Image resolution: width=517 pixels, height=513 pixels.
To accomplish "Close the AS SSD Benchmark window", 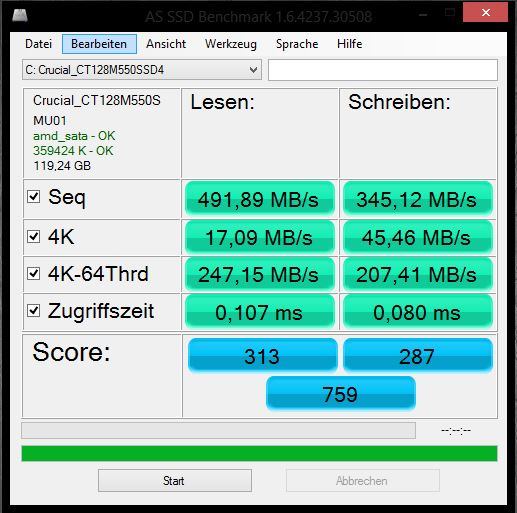I will click(x=485, y=12).
